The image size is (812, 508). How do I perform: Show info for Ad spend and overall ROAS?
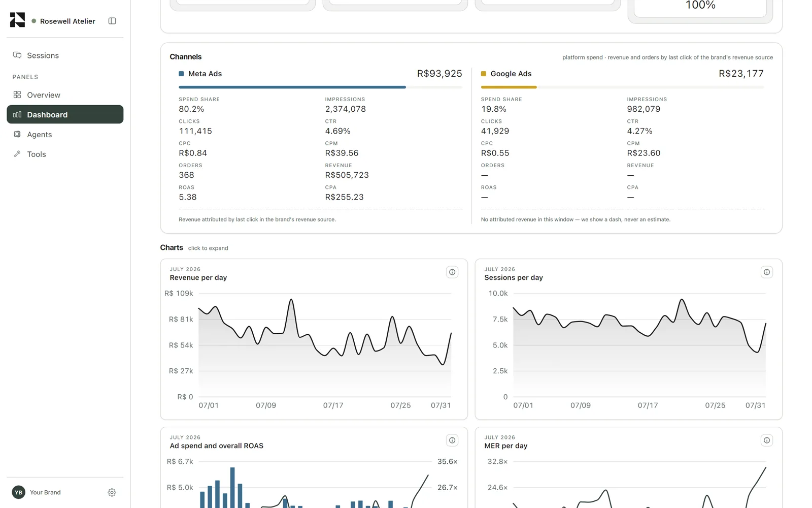[x=452, y=440]
